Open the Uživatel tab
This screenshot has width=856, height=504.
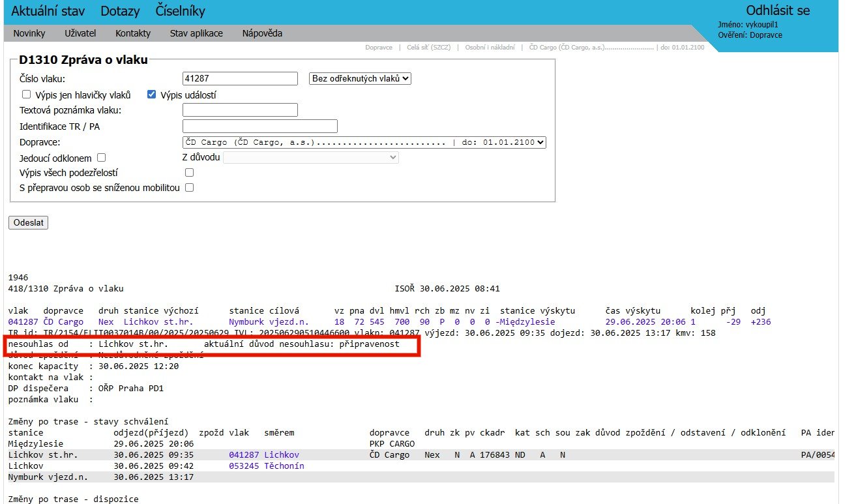(x=80, y=33)
